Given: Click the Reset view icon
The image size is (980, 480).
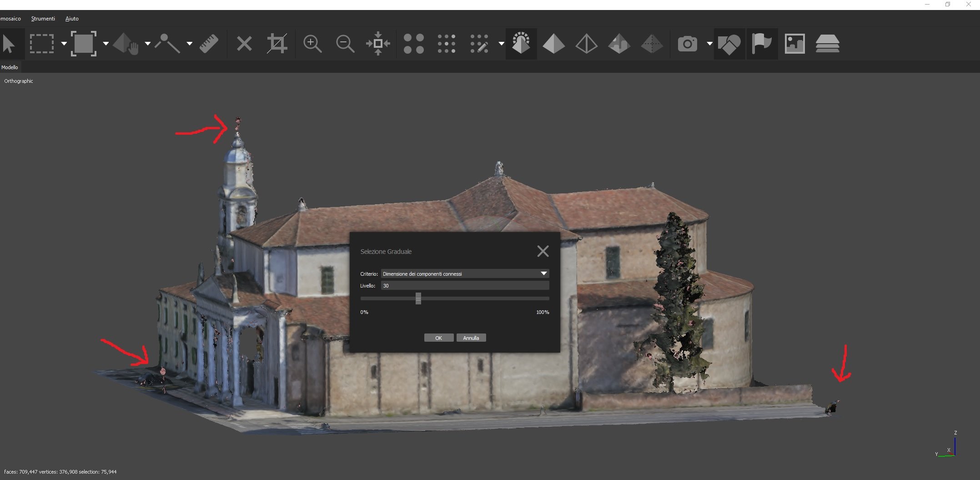Looking at the screenshot, I should 378,44.
